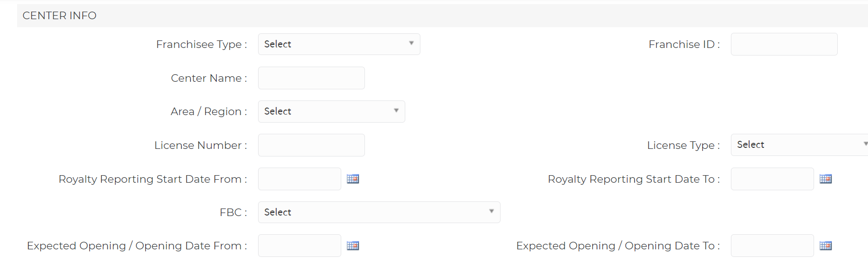Open calendar for Royalty Reporting Start Date From
The image size is (868, 265).
353,179
